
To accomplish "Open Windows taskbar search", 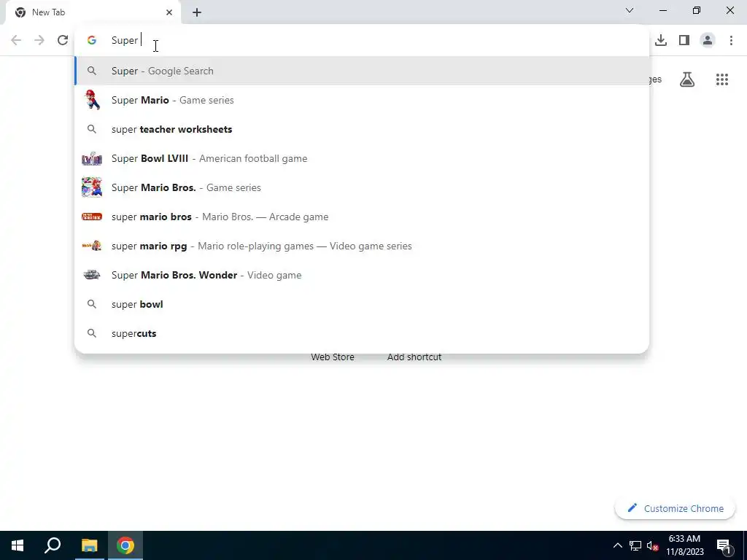I will point(53,545).
